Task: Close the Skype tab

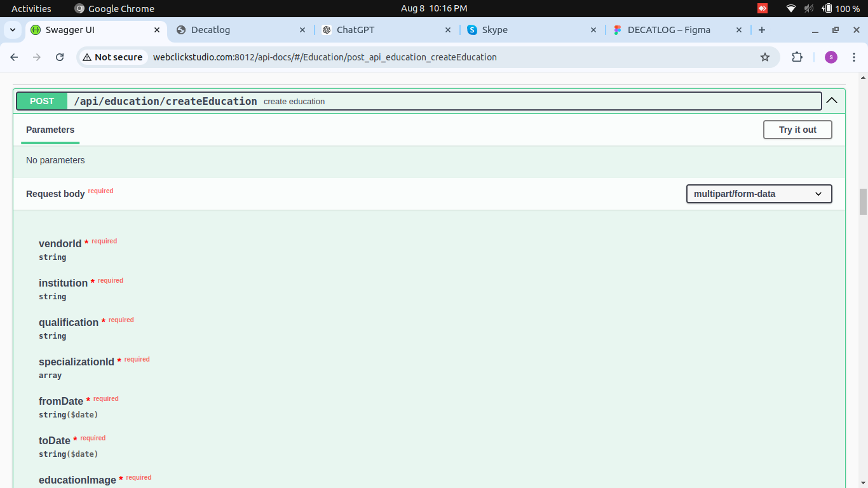Action: [593, 30]
